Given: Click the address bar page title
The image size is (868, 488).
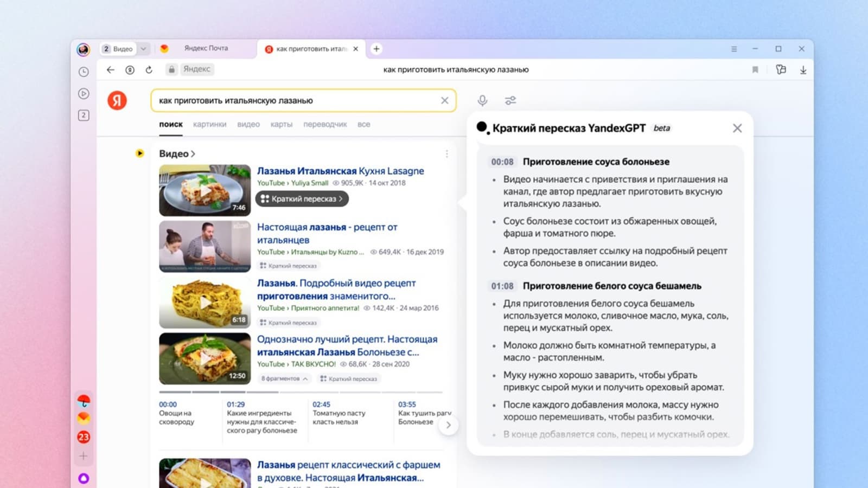Looking at the screenshot, I should point(456,69).
